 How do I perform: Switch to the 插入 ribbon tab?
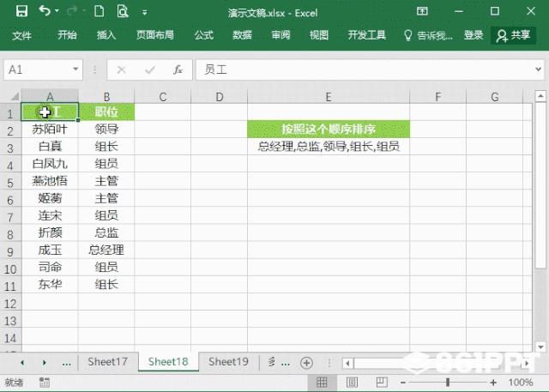tap(106, 35)
